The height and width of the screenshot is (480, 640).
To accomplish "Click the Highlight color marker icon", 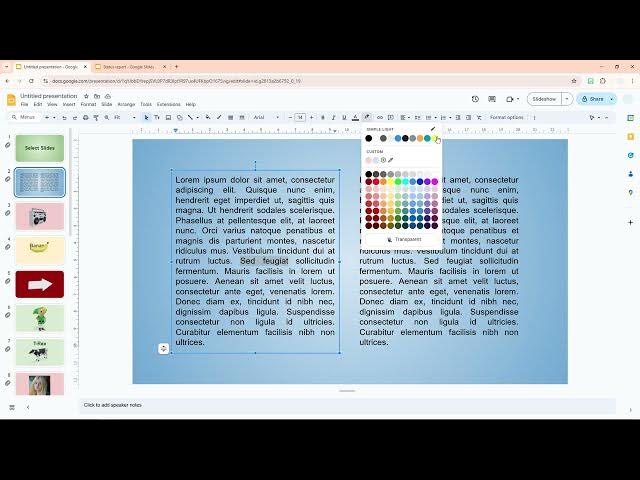I will (367, 118).
